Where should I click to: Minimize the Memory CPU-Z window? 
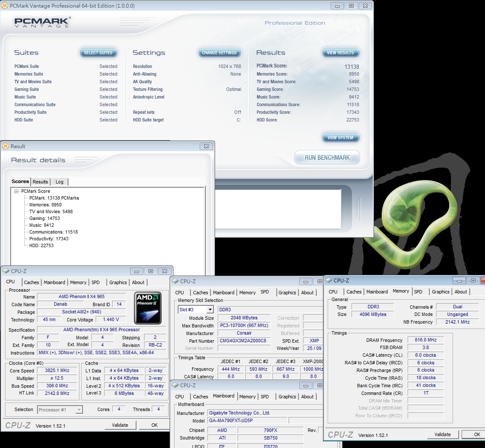click(x=459, y=281)
